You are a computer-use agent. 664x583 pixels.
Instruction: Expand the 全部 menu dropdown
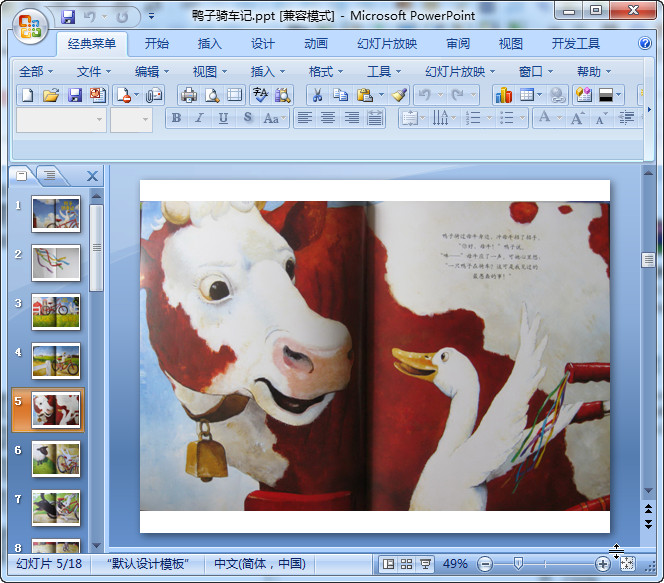pos(36,72)
